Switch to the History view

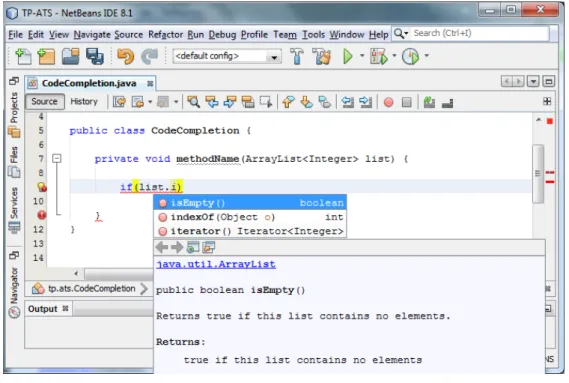tap(84, 101)
